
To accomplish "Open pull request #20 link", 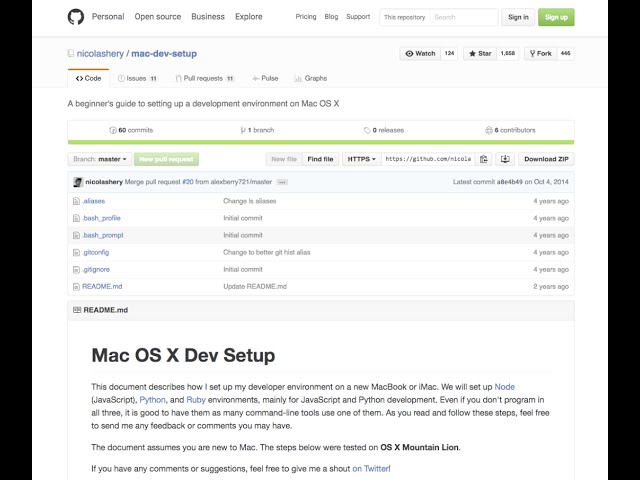I will 188,182.
